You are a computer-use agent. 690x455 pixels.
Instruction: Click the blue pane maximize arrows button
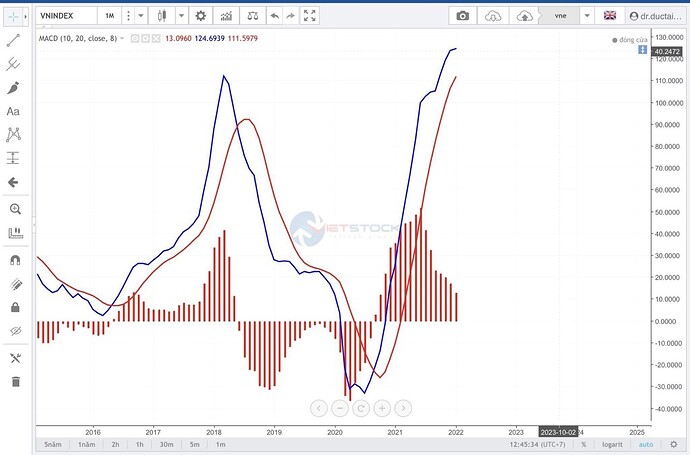[642, 50]
